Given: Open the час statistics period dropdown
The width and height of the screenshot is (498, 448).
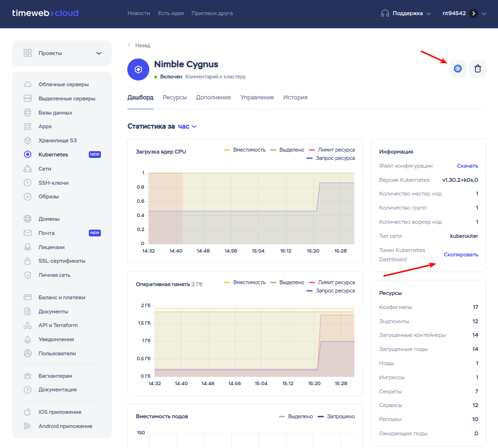Looking at the screenshot, I should point(187,126).
